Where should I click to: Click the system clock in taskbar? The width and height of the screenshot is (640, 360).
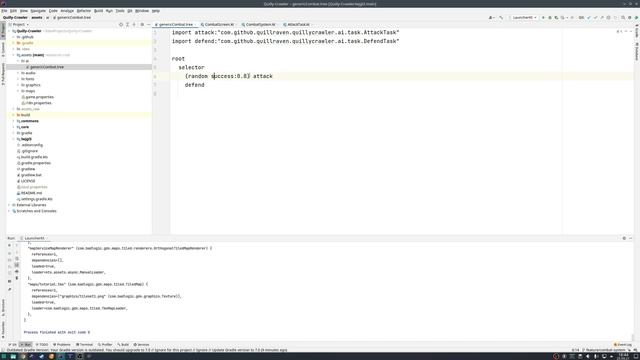point(624,356)
